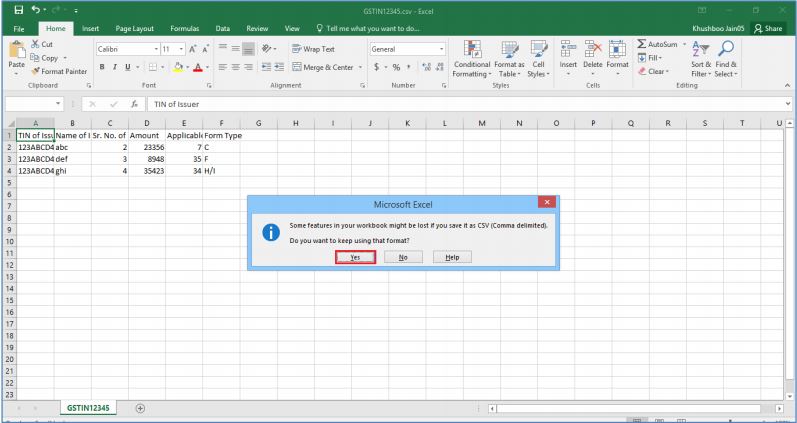Viewport: 797px width, 423px height.
Task: Select the Cut scissors icon
Action: tap(36, 45)
